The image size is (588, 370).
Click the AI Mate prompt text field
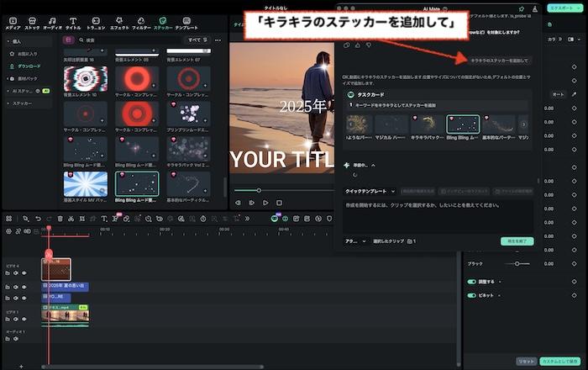(x=438, y=216)
